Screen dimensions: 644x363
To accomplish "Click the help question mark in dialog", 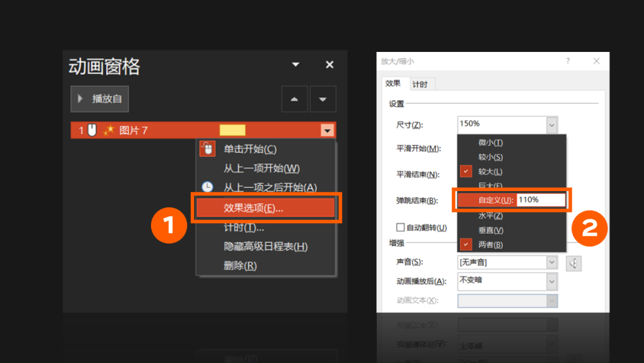I will [x=568, y=61].
